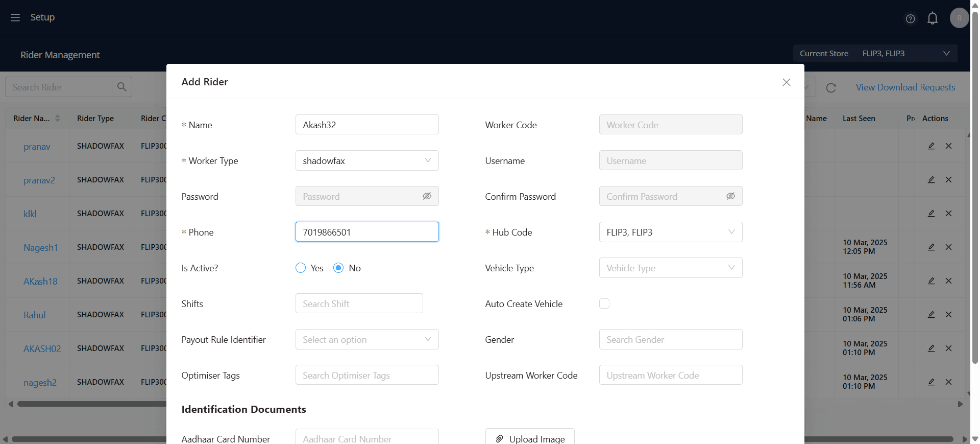Select Yes for Is Active
Image resolution: width=980 pixels, height=444 pixels.
click(301, 268)
